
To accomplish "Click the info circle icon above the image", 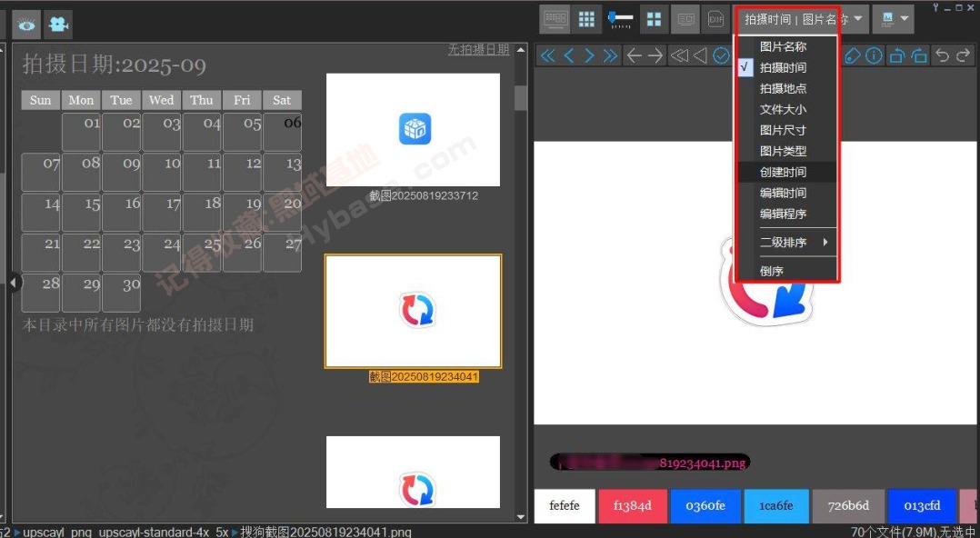I will pos(874,55).
